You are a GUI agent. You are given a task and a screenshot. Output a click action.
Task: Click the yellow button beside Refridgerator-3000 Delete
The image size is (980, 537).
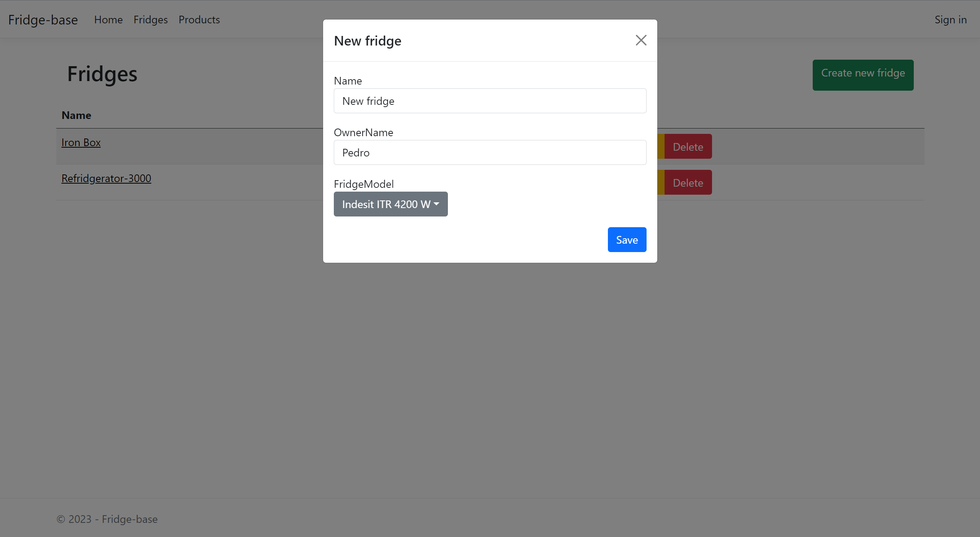pos(661,182)
